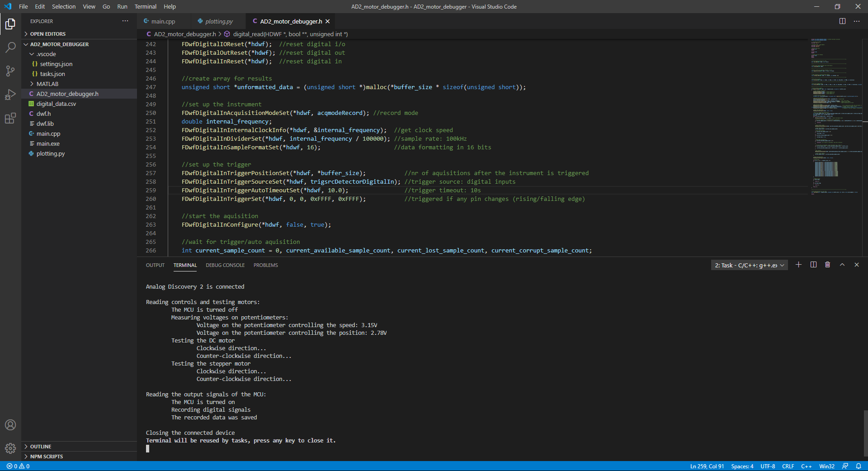Open the Selection menu
The height and width of the screenshot is (471, 868).
pyautogui.click(x=64, y=6)
